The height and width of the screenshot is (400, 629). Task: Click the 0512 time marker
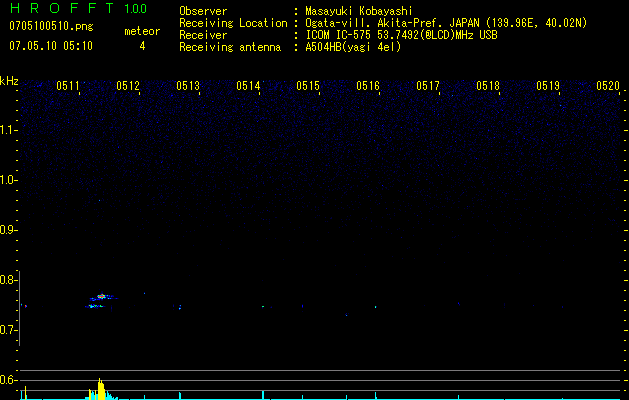[x=128, y=86]
